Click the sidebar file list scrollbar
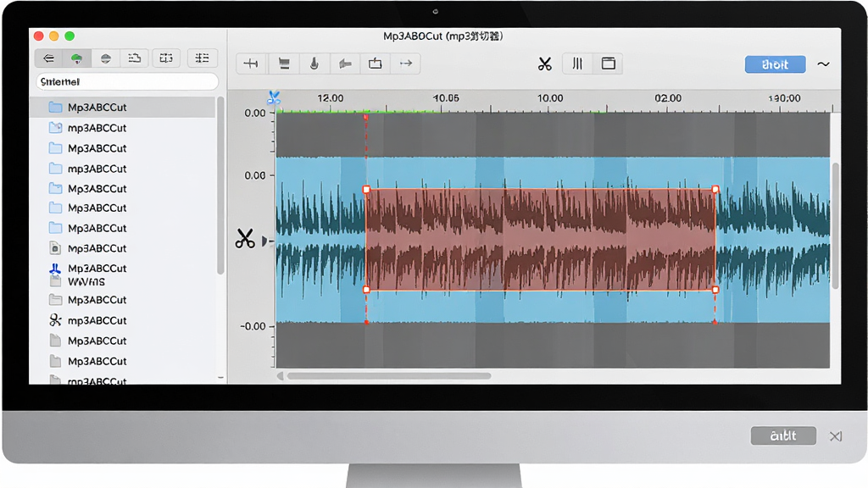Viewport: 868px width, 488px height. (x=220, y=186)
